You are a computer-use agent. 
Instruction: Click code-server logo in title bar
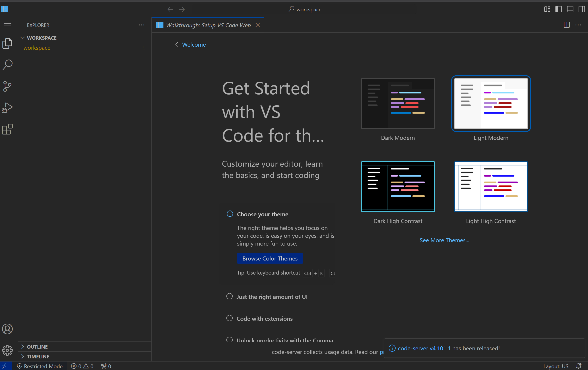tap(5, 9)
